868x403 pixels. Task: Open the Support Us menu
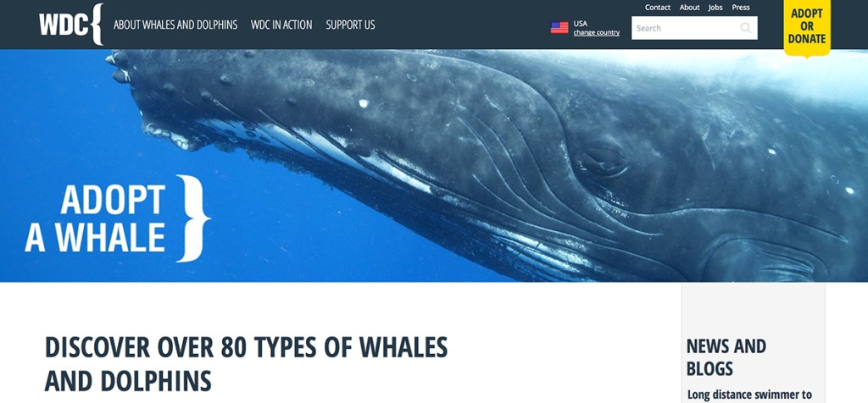tap(350, 25)
